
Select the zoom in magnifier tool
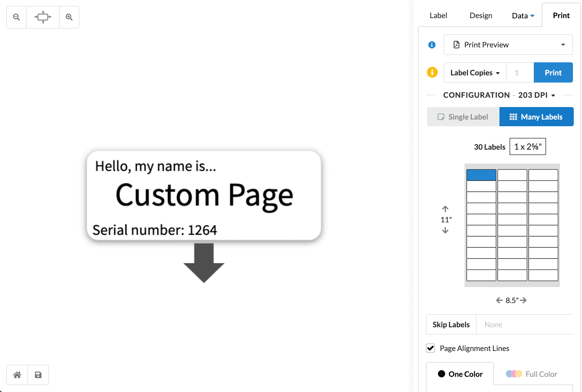(x=69, y=17)
